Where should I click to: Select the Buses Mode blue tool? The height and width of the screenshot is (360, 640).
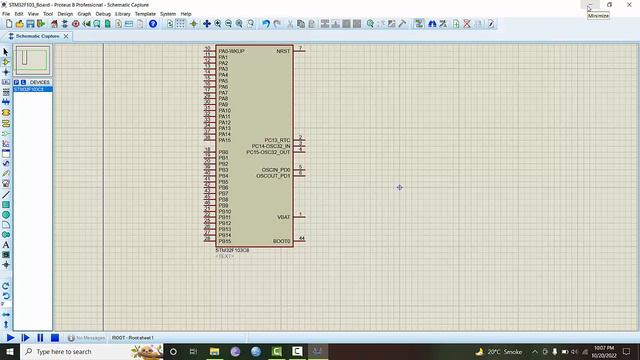coord(6,102)
